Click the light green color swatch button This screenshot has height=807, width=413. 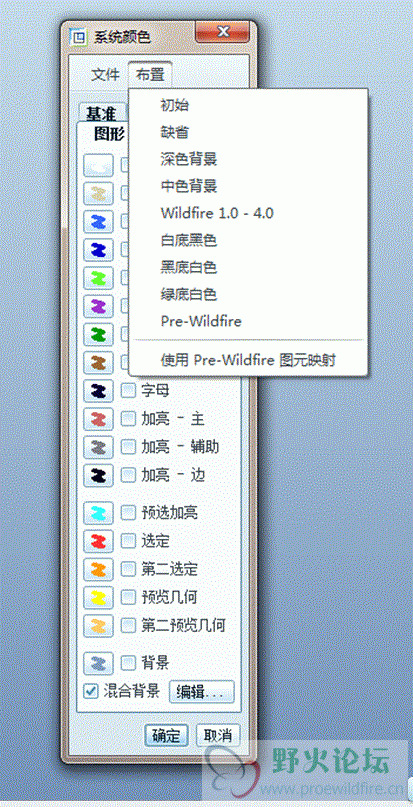click(98, 277)
